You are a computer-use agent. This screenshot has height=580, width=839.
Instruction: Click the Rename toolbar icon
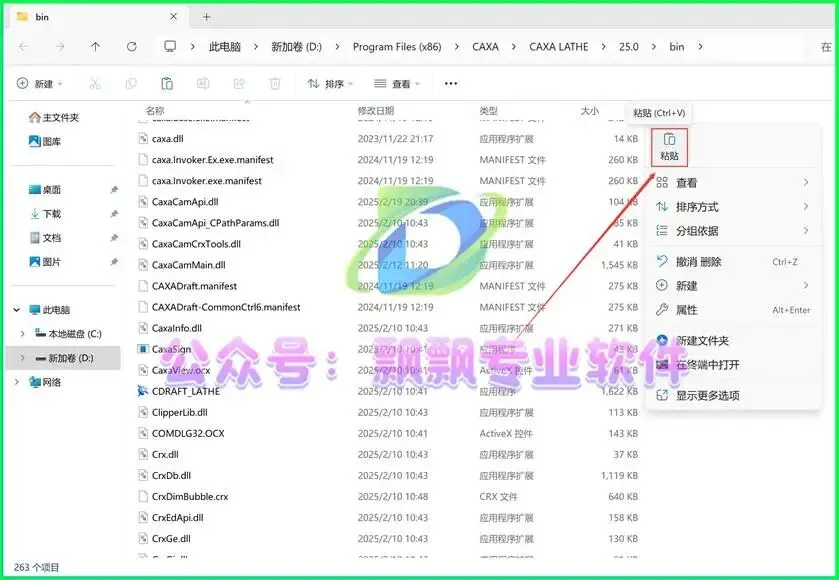203,83
